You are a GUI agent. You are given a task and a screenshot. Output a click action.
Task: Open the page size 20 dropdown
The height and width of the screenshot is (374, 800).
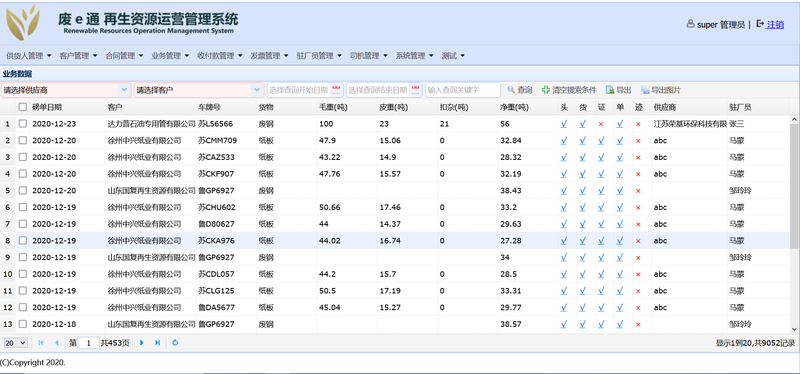click(x=16, y=343)
